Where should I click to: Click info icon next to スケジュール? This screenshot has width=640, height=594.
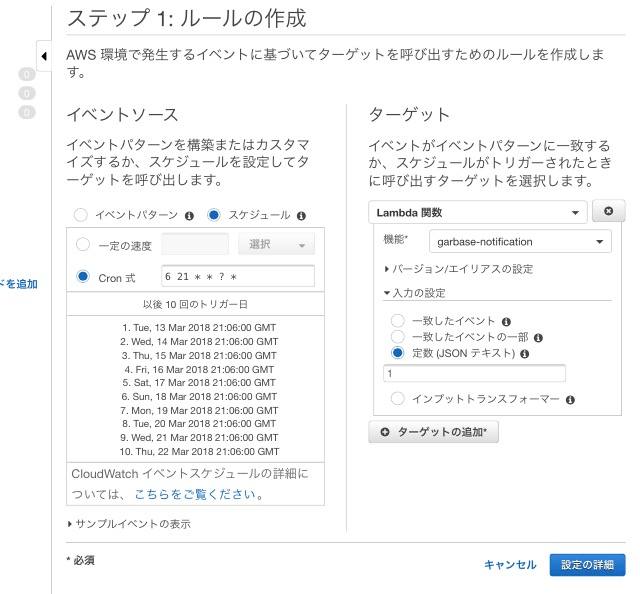coord(301,215)
